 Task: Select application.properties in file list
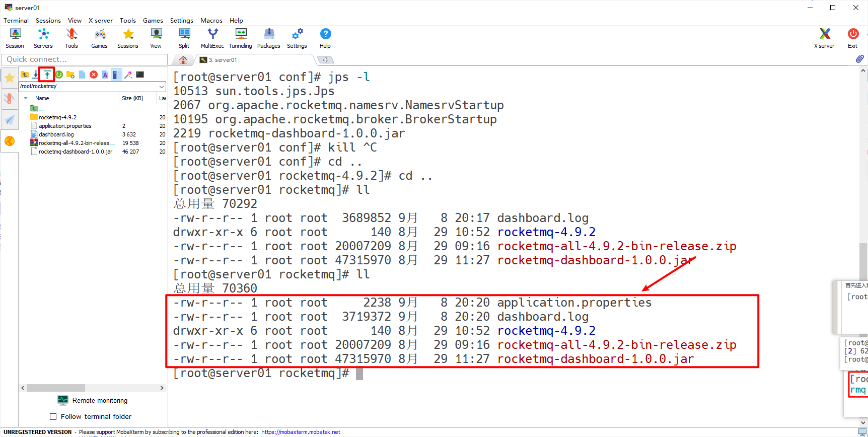click(65, 126)
